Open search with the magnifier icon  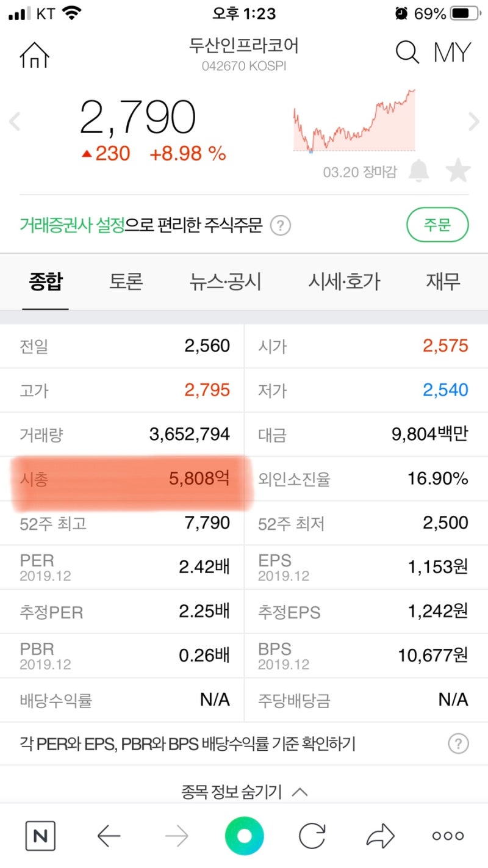[x=406, y=53]
